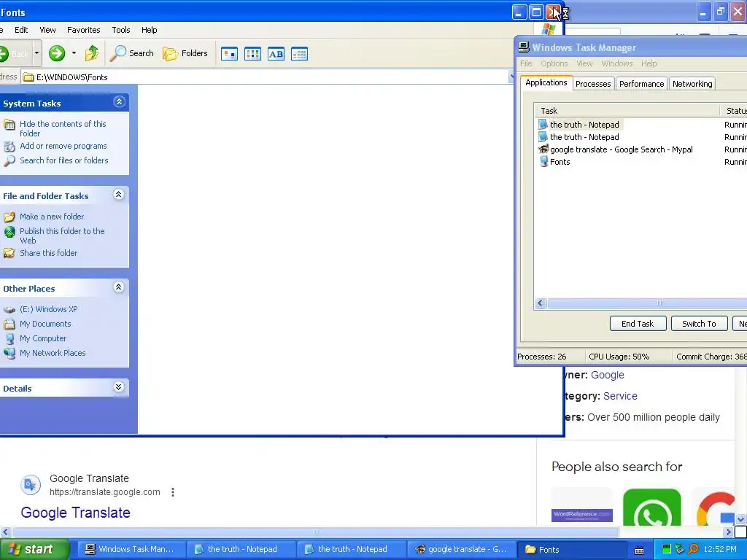Switch to Performance tab in Task Manager
Screen dimensions: 747x560
point(642,84)
